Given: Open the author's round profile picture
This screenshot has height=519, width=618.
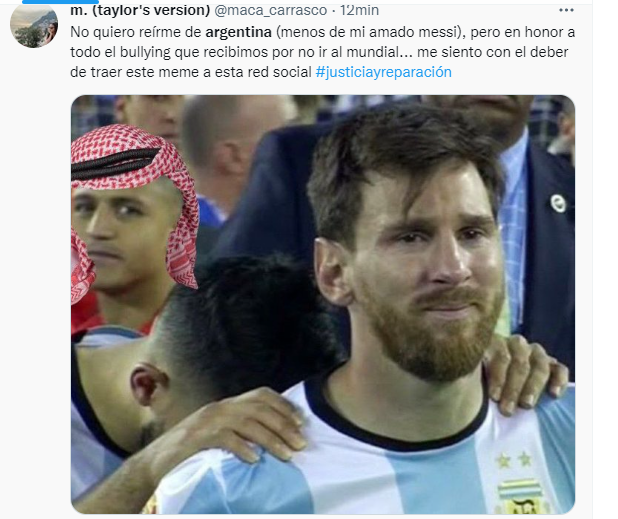Looking at the screenshot, I should (34, 26).
